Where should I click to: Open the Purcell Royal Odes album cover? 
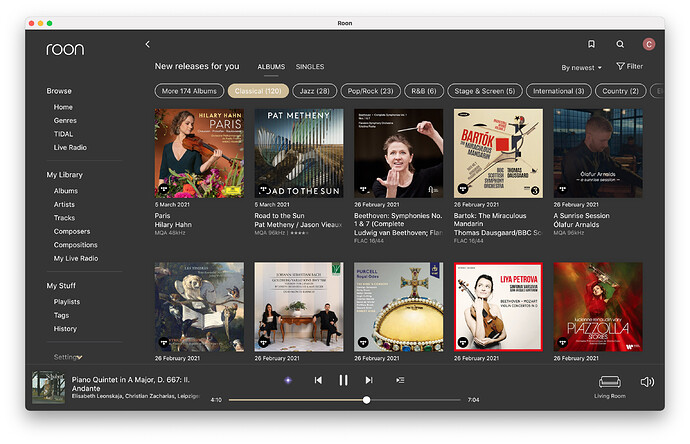tap(399, 307)
